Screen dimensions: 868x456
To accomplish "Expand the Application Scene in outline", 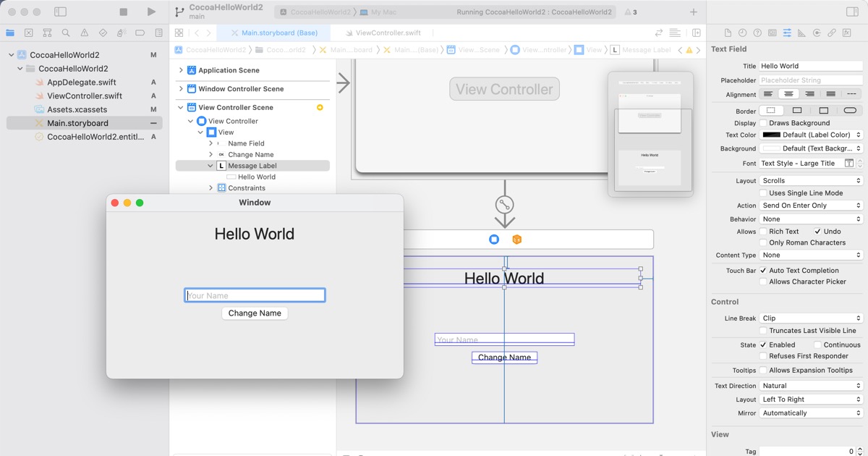I will (x=181, y=70).
